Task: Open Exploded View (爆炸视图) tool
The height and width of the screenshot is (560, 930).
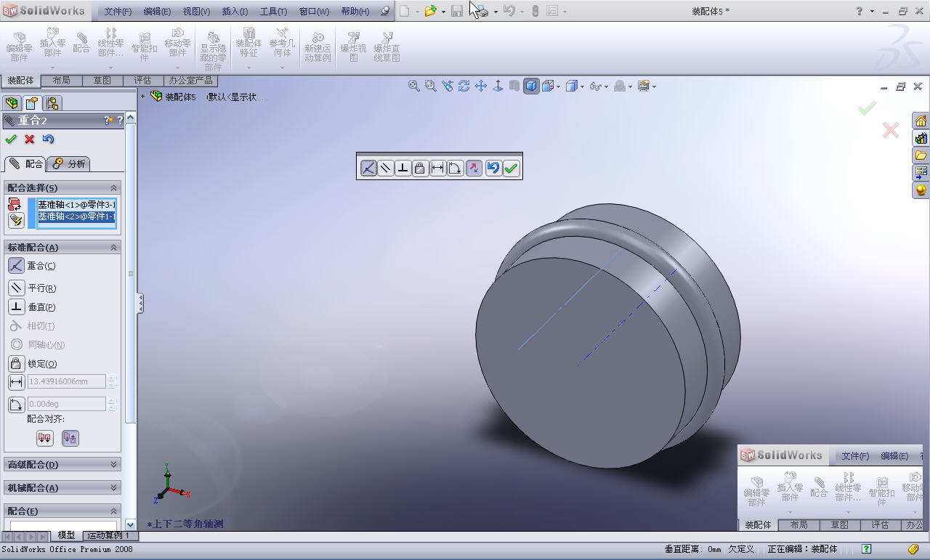Action: pyautogui.click(x=354, y=46)
